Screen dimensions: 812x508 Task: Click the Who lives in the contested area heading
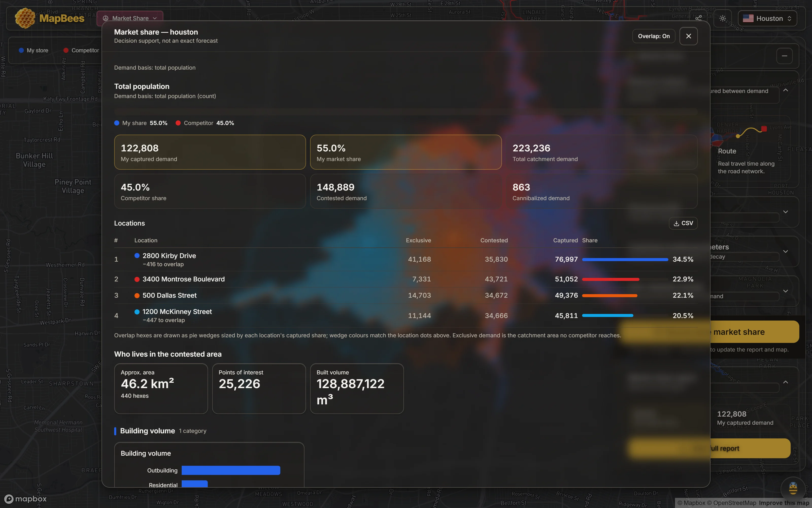[x=168, y=354]
